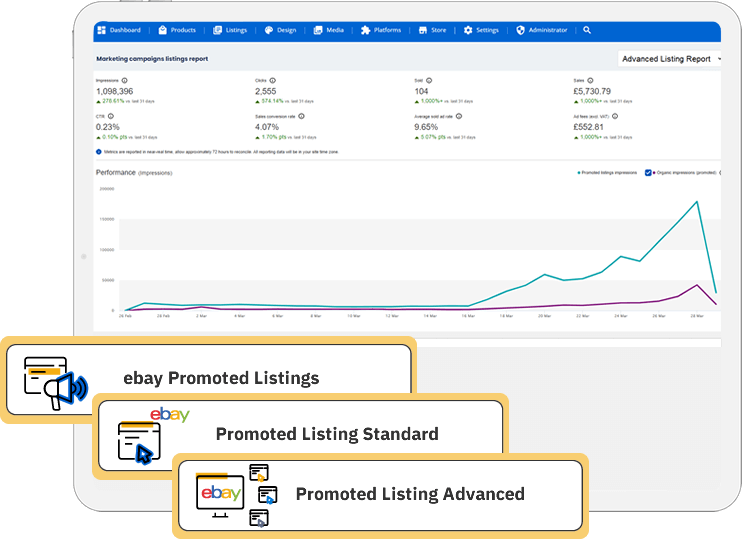This screenshot has width=742, height=539.
Task: Click the Sales value £5,730.79
Action: coord(592,91)
